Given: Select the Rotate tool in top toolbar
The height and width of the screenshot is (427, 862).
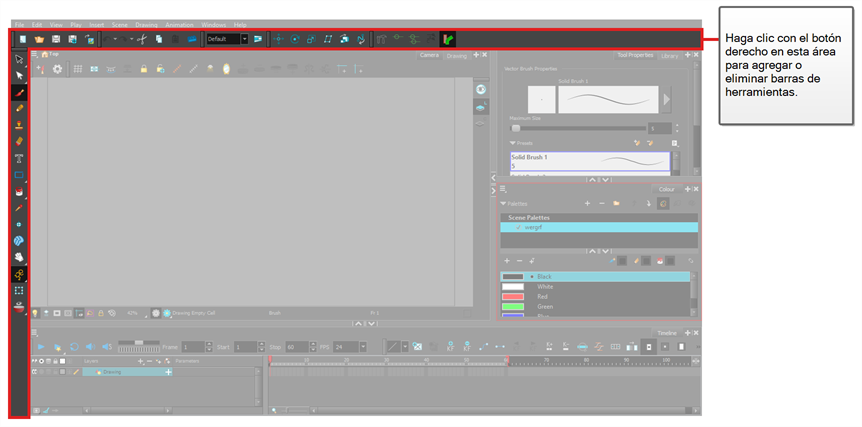Looking at the screenshot, I should (x=295, y=39).
